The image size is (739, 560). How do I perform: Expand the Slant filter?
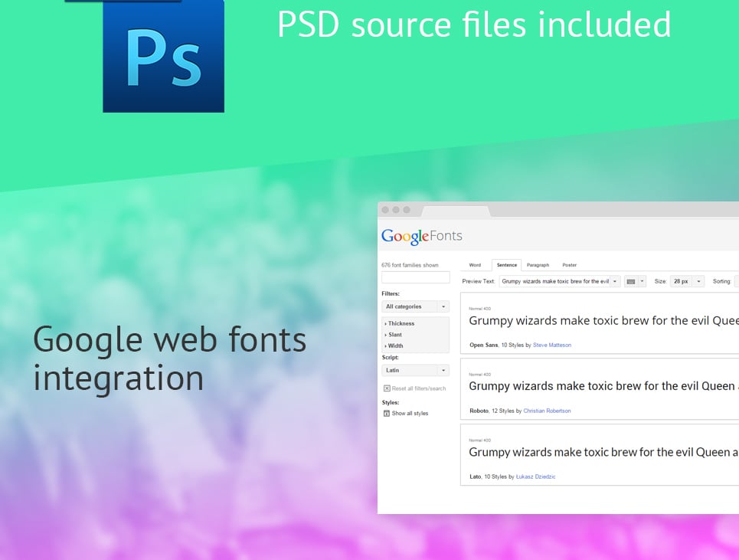pyautogui.click(x=394, y=335)
